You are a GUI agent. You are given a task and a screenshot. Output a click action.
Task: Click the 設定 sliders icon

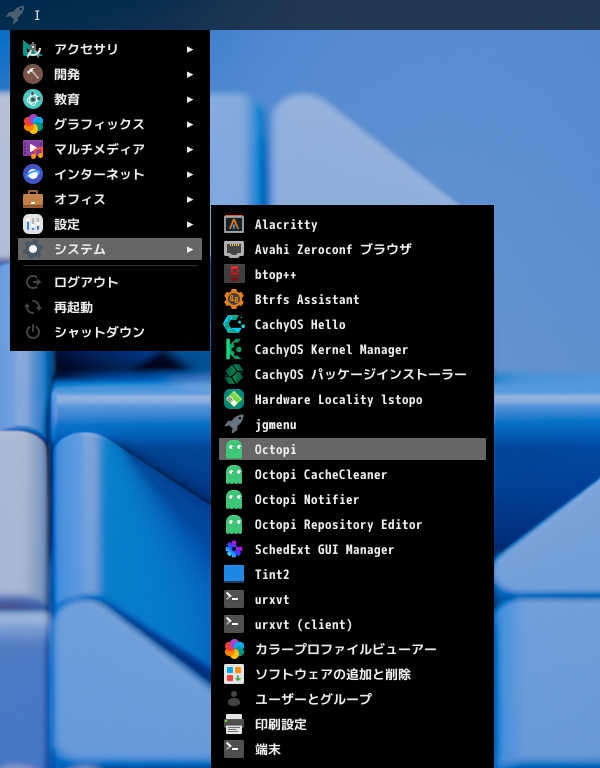(33, 224)
